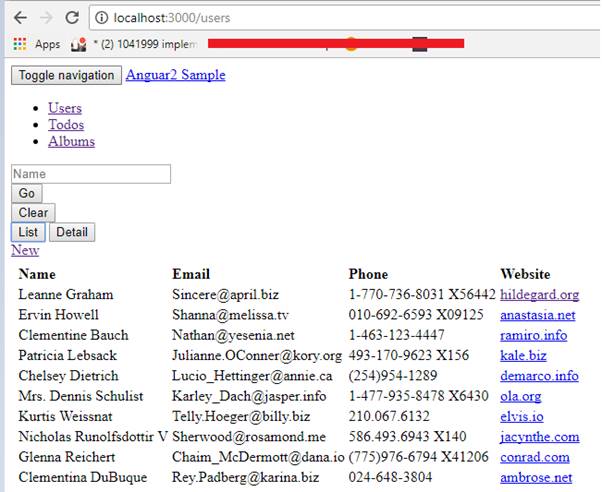Open jacynthe.com website link
The width and height of the screenshot is (602, 492).
(539, 437)
